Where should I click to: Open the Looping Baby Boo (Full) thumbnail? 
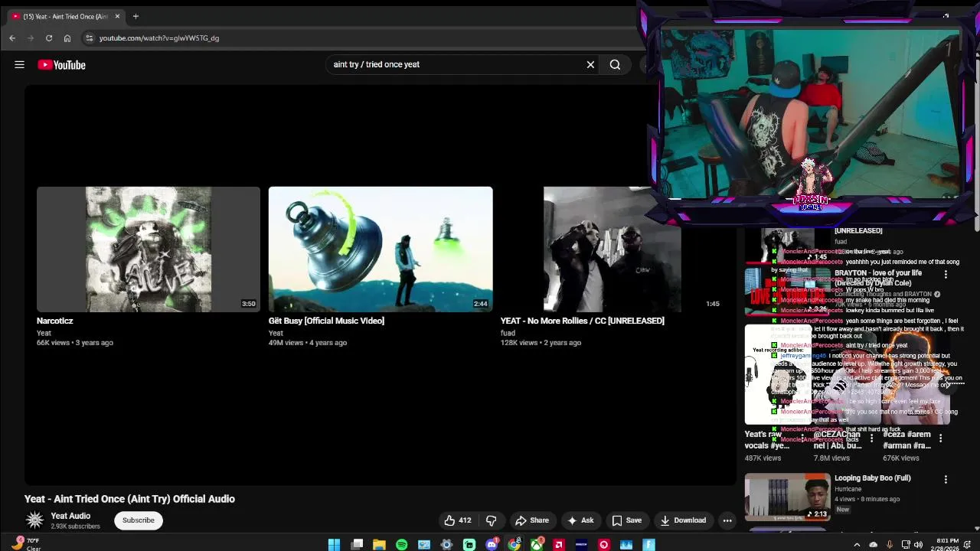788,497
